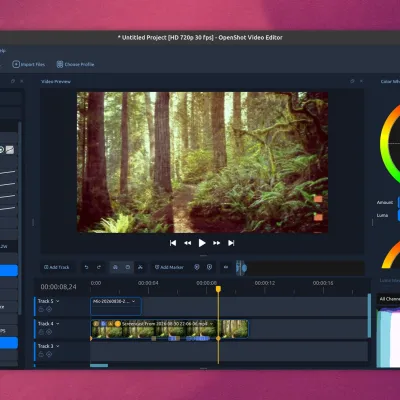Click the 00:00:12 mark on timeline ruler
Image resolution: width=400 pixels, height=400 pixels.
265,283
